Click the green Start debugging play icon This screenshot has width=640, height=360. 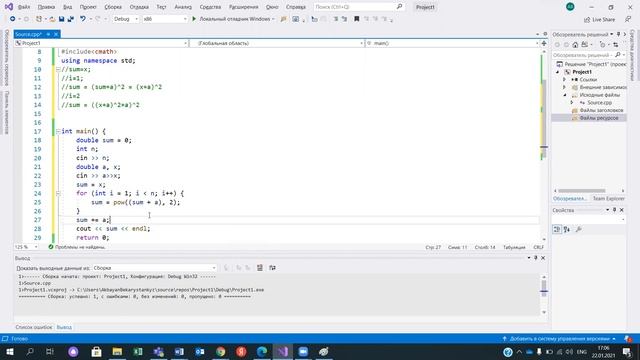tap(194, 19)
